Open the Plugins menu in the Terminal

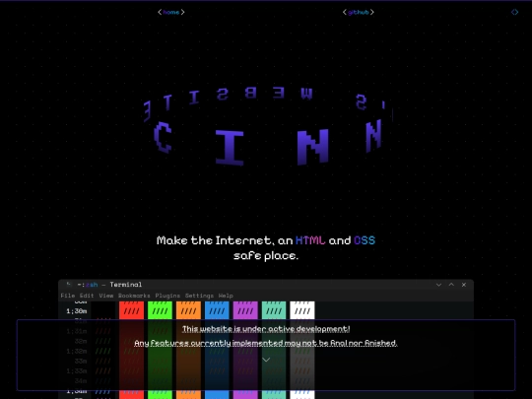tap(167, 296)
